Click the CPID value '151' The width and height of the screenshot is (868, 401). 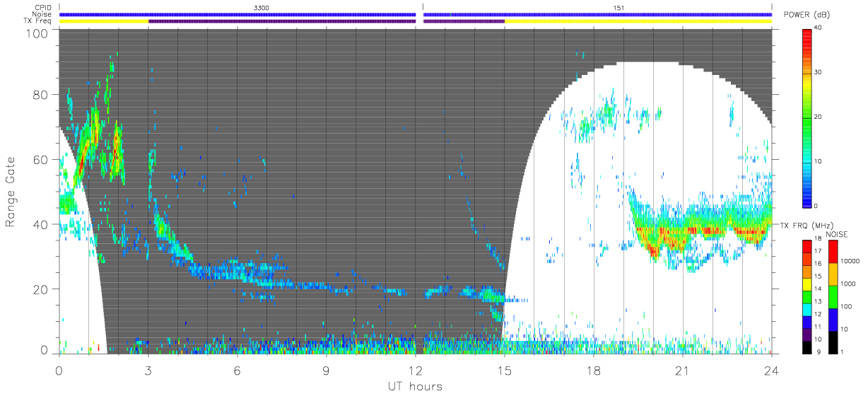tap(620, 8)
